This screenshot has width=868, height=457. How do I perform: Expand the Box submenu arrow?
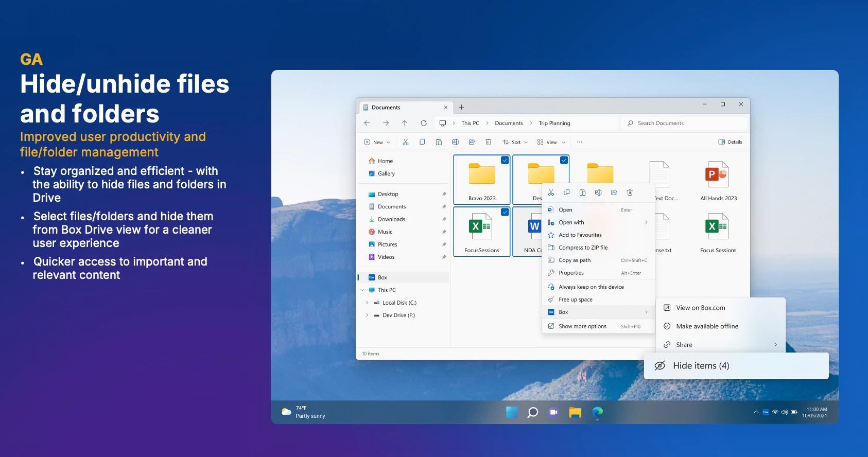click(x=647, y=312)
